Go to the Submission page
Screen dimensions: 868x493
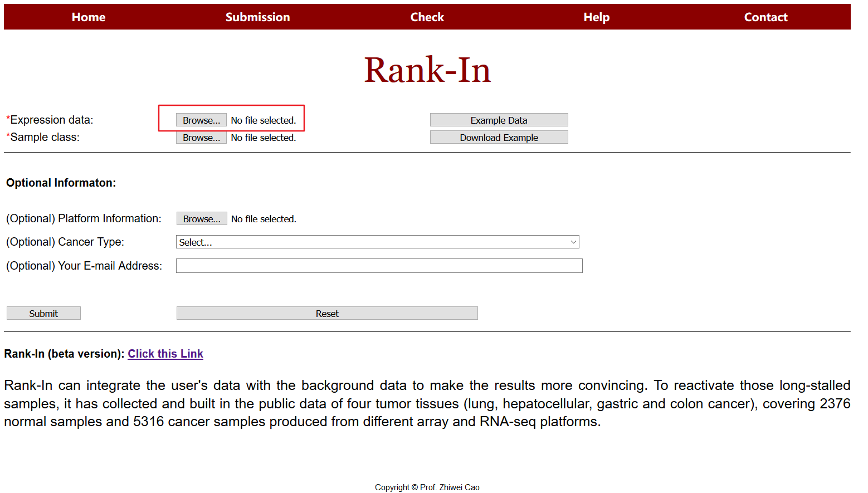[x=257, y=17]
